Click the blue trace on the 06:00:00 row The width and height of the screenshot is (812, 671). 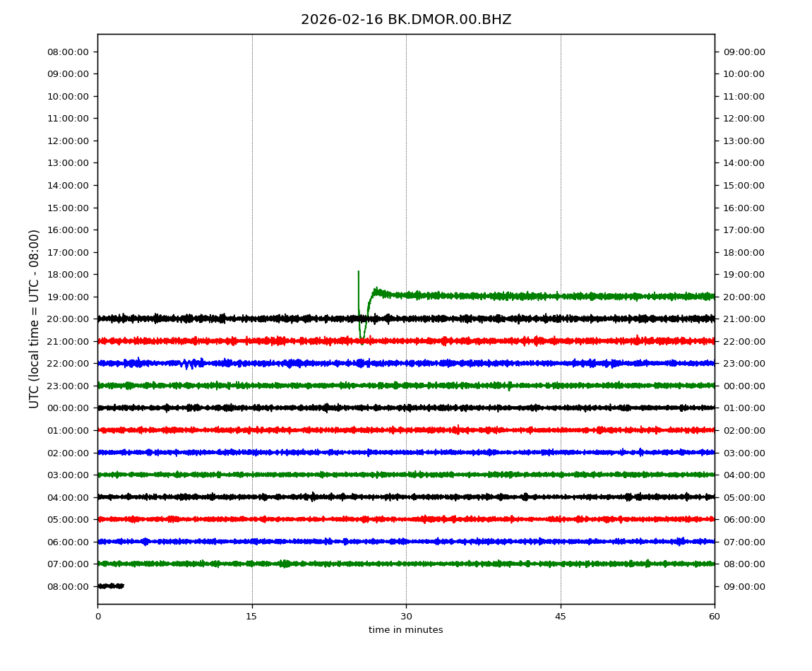(494, 542)
